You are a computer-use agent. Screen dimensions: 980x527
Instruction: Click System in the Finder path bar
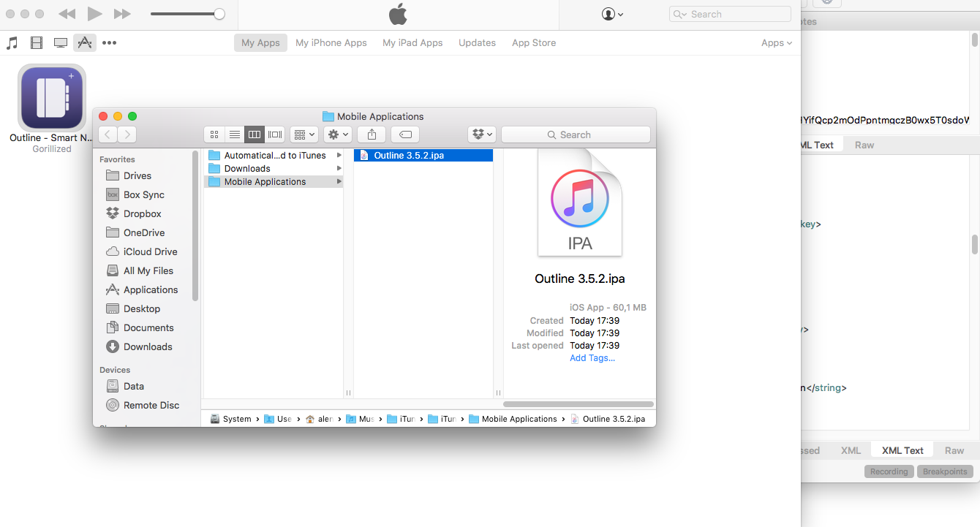tap(230, 419)
